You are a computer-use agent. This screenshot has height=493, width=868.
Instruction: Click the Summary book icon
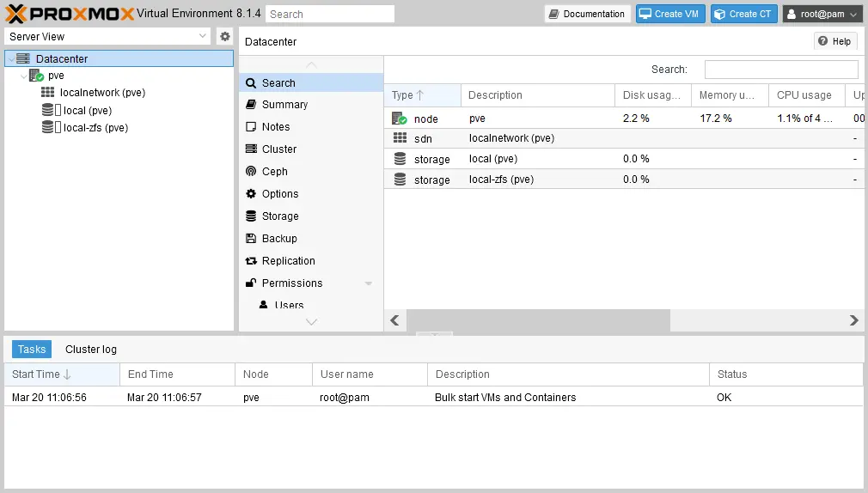[251, 105]
